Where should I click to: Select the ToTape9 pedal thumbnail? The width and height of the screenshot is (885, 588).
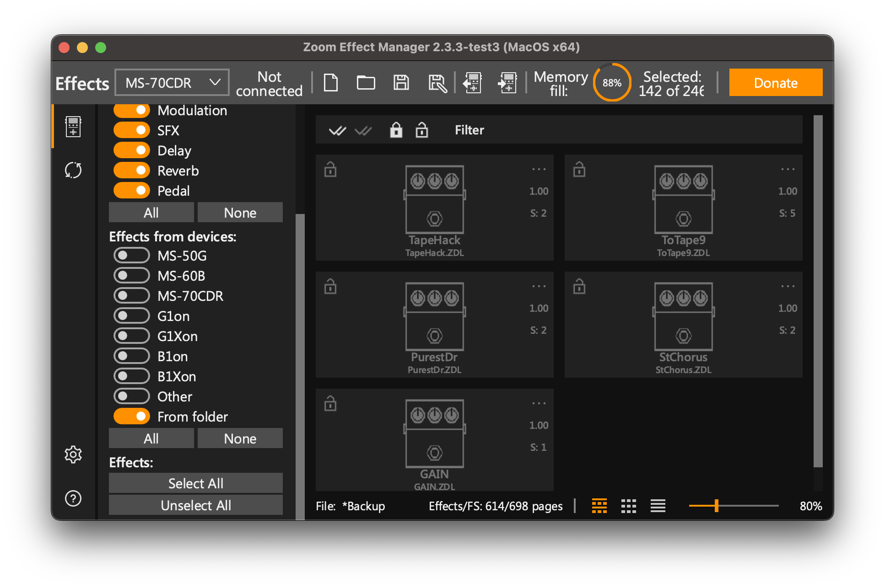(x=683, y=199)
